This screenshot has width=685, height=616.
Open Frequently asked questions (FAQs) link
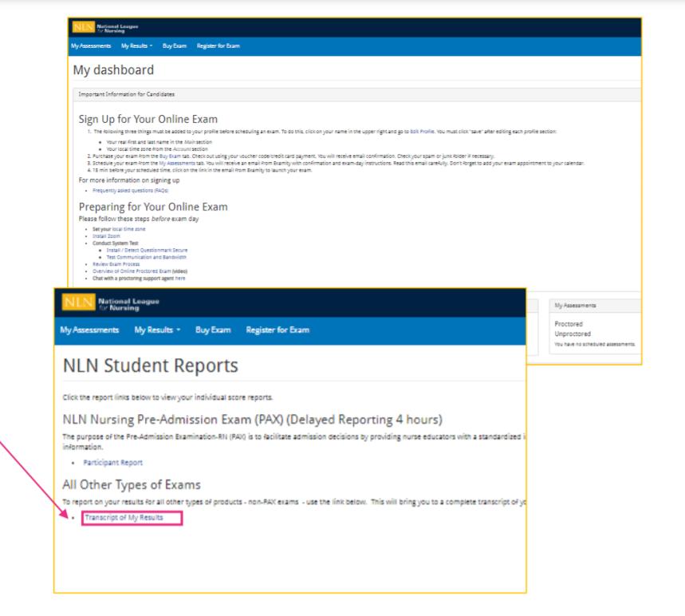(130, 191)
